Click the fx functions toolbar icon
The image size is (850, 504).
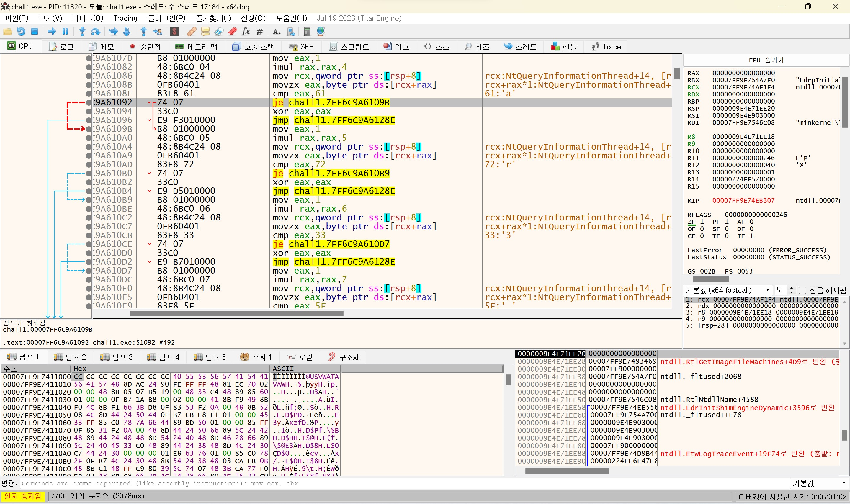click(246, 32)
